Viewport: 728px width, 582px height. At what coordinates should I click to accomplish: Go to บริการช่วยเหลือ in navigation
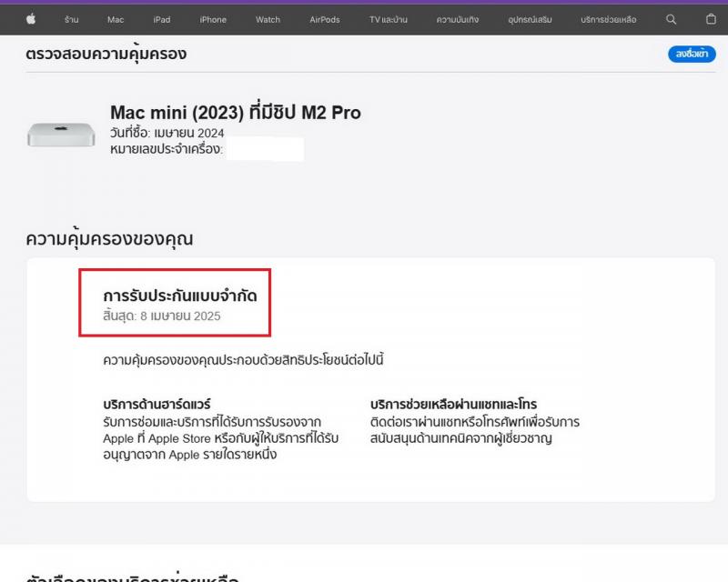[609, 19]
